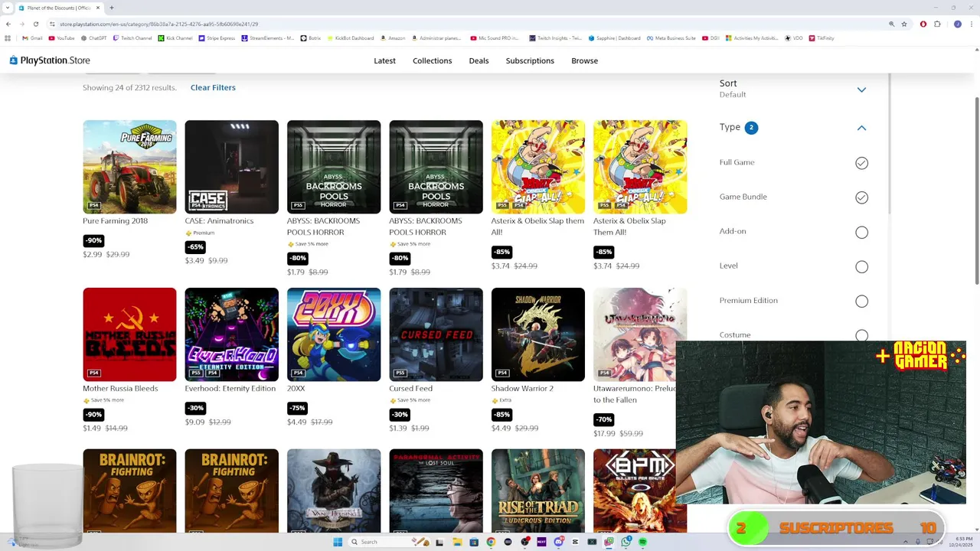Open a new browser tab with plus icon
Screen dimensions: 980x551
click(x=112, y=8)
